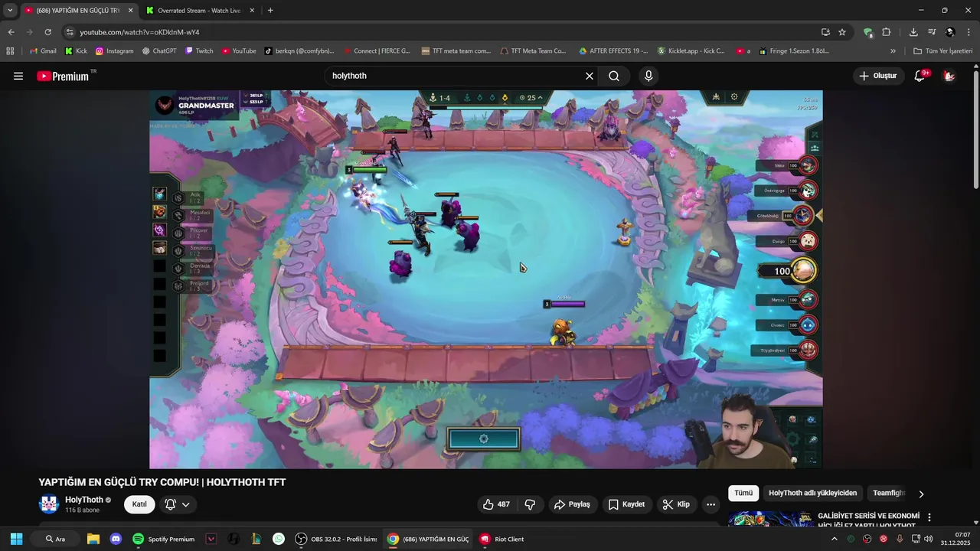This screenshot has height=551, width=980.
Task: Open the ChatGPT bookmark
Action: [x=159, y=51]
